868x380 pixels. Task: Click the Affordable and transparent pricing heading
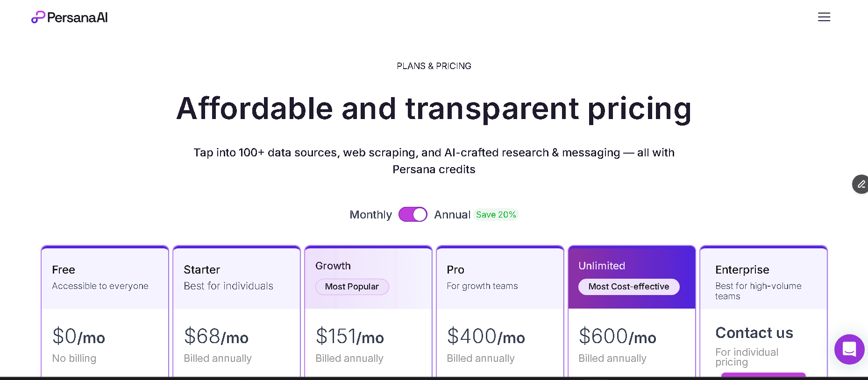click(434, 109)
